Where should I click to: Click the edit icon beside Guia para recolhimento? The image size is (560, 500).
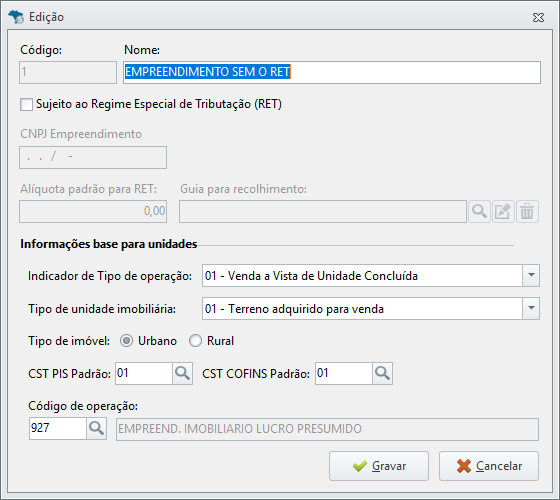503,211
